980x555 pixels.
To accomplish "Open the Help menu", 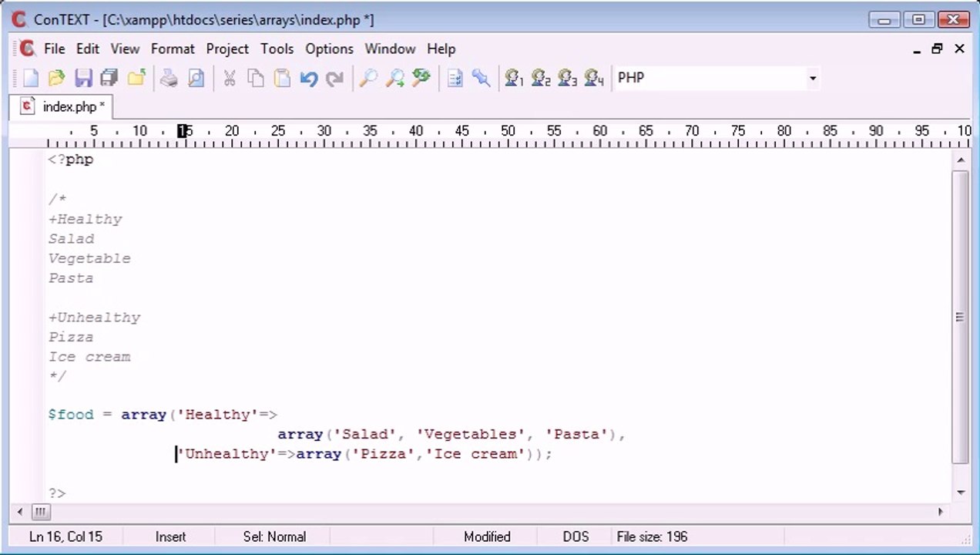I will click(x=441, y=49).
